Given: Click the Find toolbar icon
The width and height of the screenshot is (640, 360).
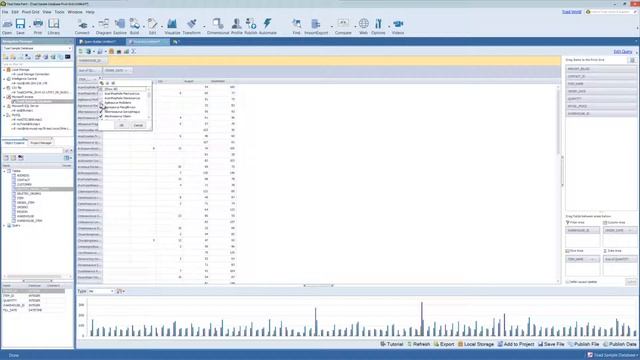Looking at the screenshot, I should [296, 27].
